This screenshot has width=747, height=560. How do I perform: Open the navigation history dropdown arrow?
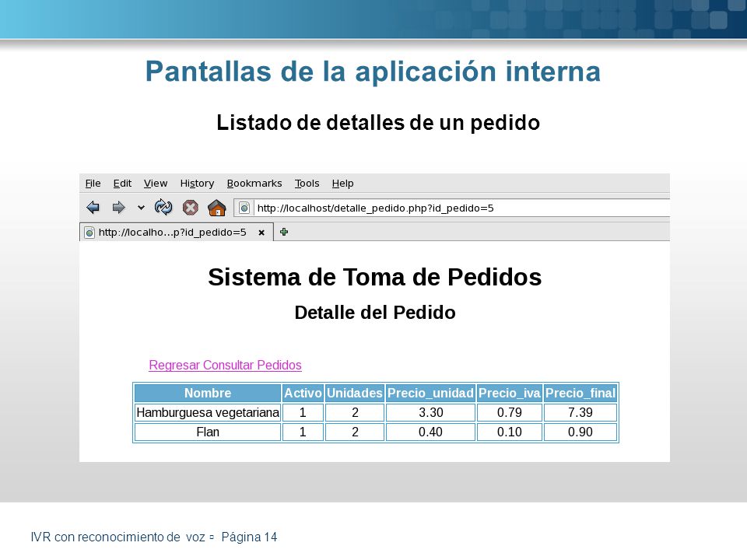pyautogui.click(x=141, y=208)
